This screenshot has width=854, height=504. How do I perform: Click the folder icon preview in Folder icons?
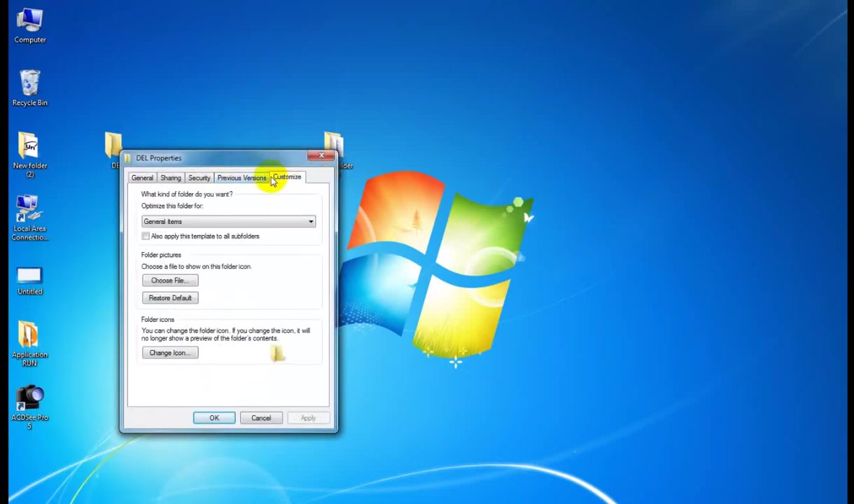[278, 353]
